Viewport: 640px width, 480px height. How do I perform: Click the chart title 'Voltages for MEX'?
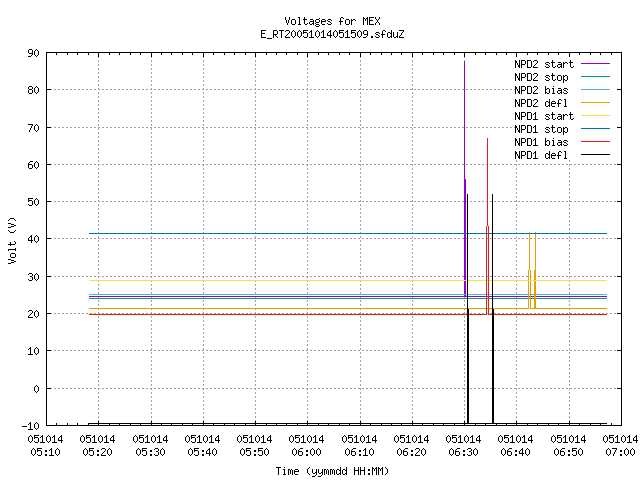(x=332, y=21)
